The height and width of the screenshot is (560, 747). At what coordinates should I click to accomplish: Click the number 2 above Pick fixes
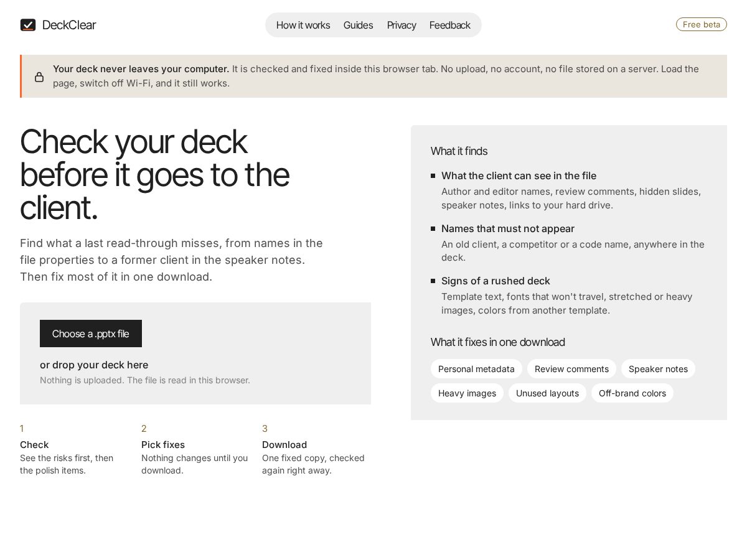pos(144,429)
